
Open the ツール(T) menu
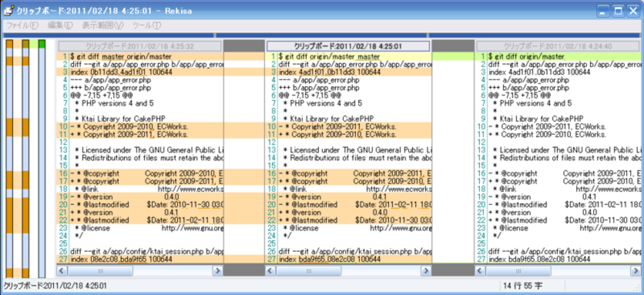pyautogui.click(x=147, y=25)
